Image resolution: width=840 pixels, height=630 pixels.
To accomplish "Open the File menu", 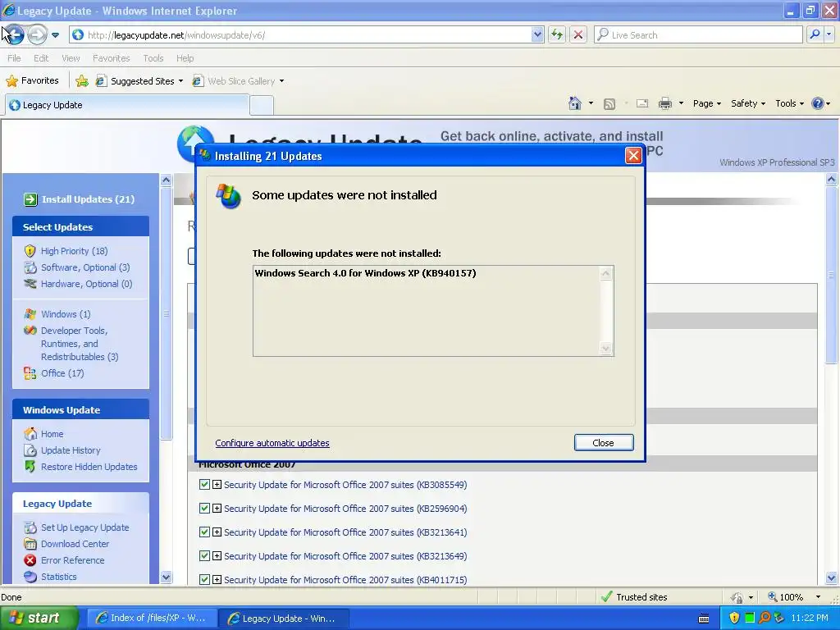I will coord(14,58).
